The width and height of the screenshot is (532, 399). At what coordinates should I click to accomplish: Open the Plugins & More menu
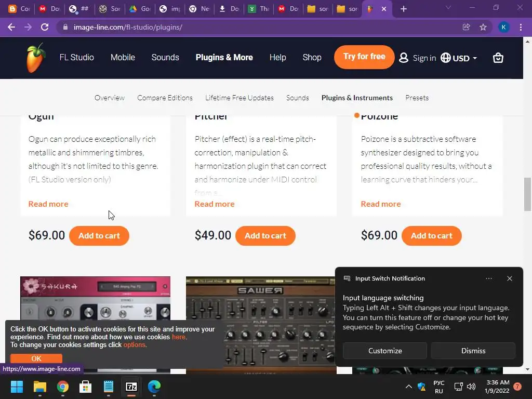pos(224,57)
